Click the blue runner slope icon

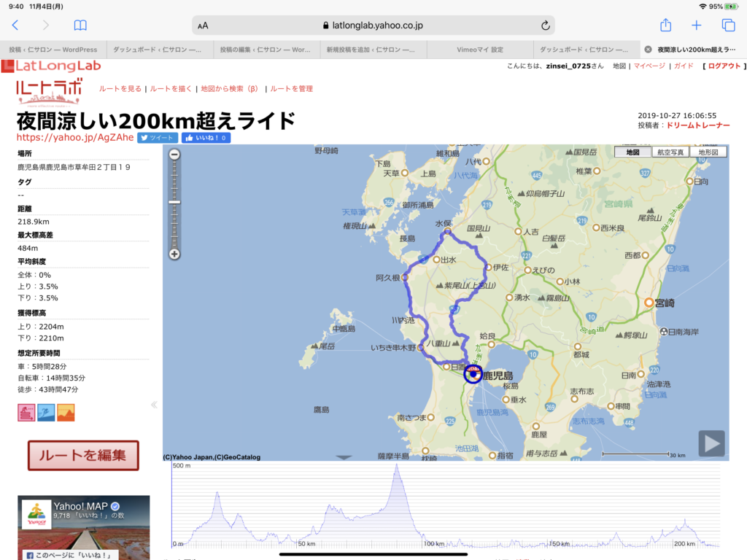point(46,413)
